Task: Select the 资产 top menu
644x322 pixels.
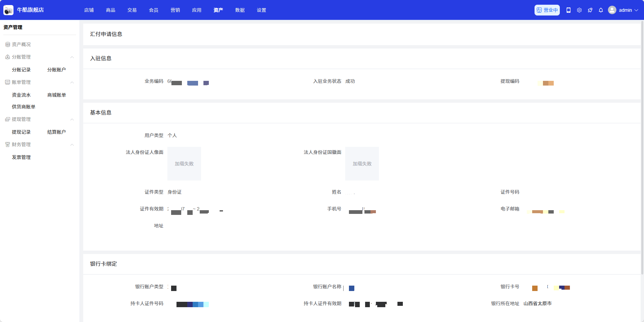Action: pyautogui.click(x=218, y=10)
